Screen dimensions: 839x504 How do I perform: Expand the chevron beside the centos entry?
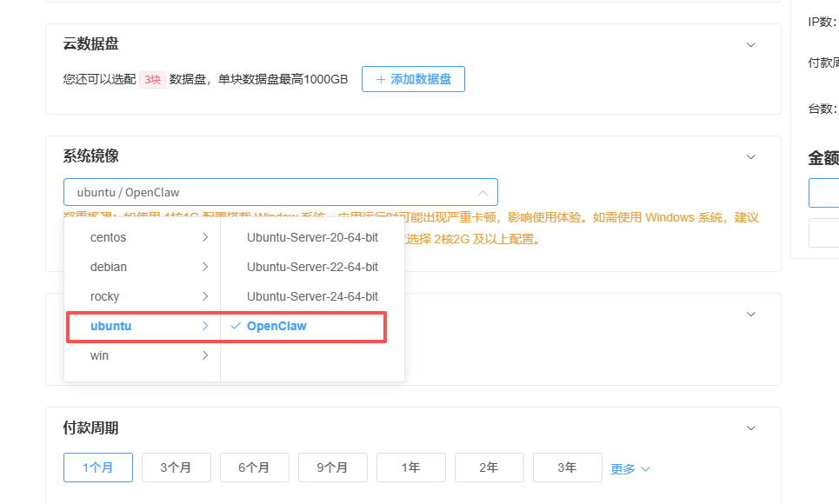205,237
